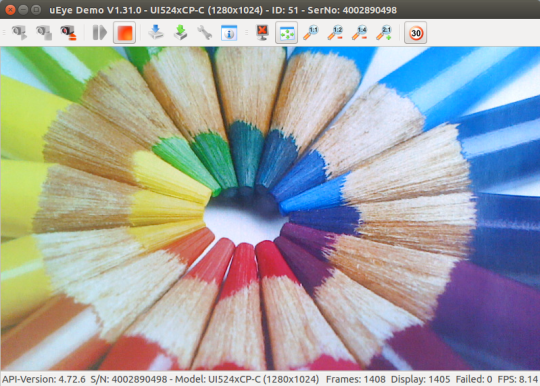Screen dimensions: 540x386
Task: Click the pause/step live video icon
Action: click(x=100, y=33)
